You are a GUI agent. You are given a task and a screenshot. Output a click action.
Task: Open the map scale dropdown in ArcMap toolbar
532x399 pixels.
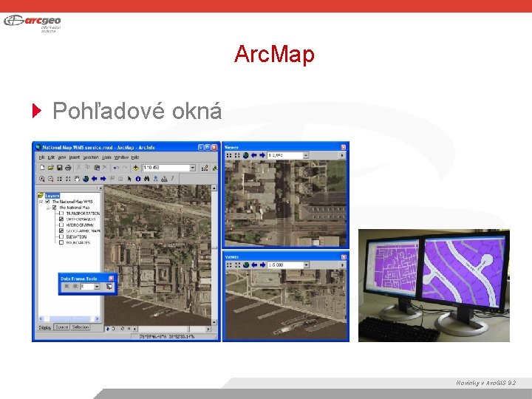193,168
